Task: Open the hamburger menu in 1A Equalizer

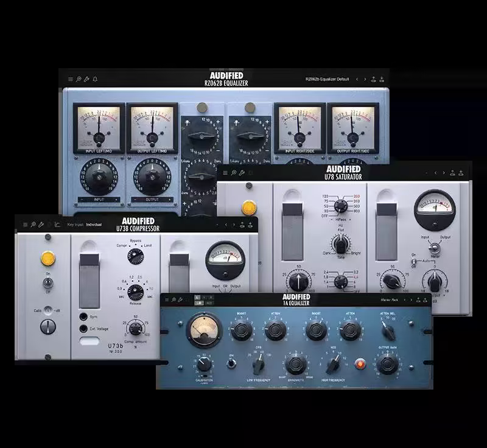Action: [x=167, y=300]
